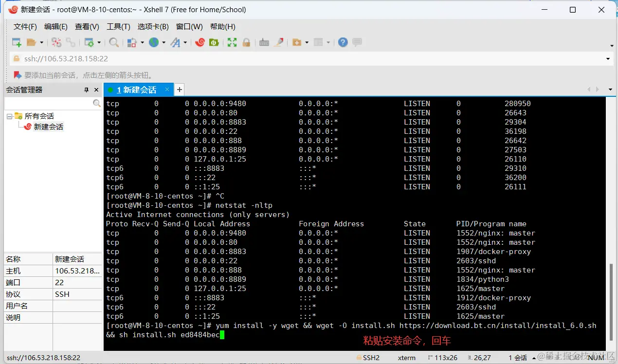Viewport: 618px width, 364px height.
Task: Open the 查看(V) menu
Action: click(x=87, y=26)
